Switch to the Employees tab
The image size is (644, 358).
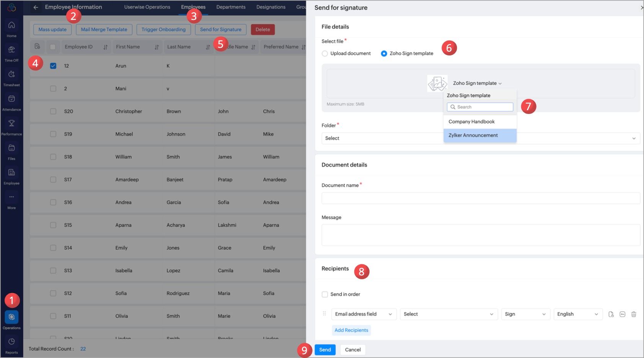click(193, 7)
